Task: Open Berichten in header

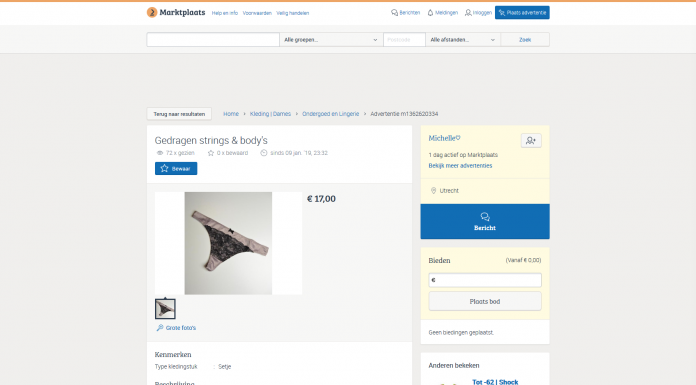Action: tap(405, 13)
